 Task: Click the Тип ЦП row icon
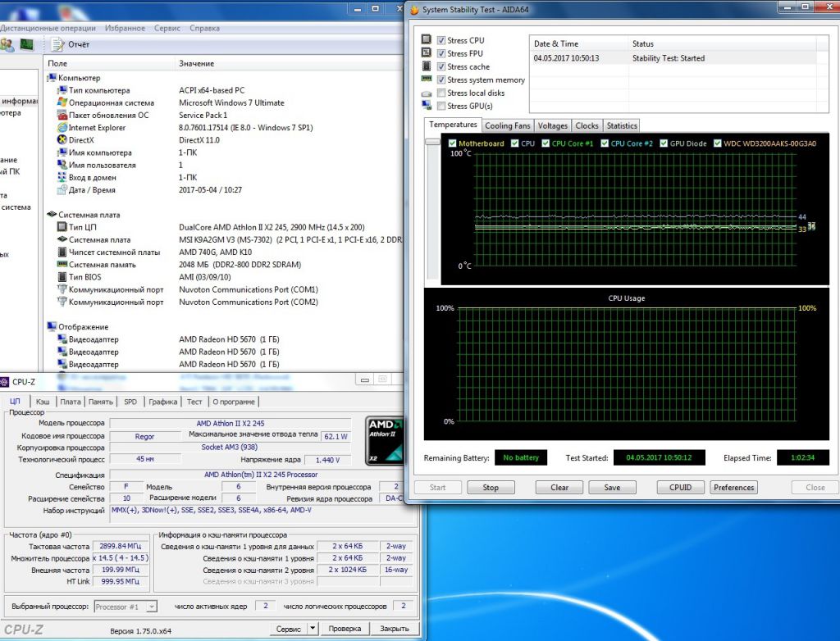pos(62,227)
